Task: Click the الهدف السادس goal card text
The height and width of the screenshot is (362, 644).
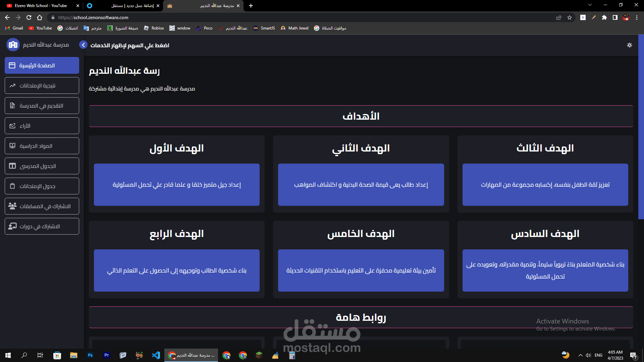Action: click(545, 270)
